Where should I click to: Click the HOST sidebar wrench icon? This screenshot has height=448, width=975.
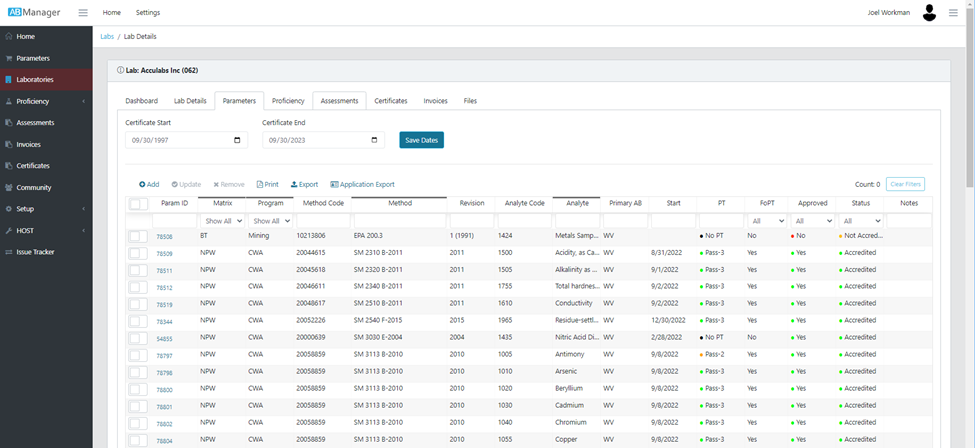pyautogui.click(x=9, y=231)
